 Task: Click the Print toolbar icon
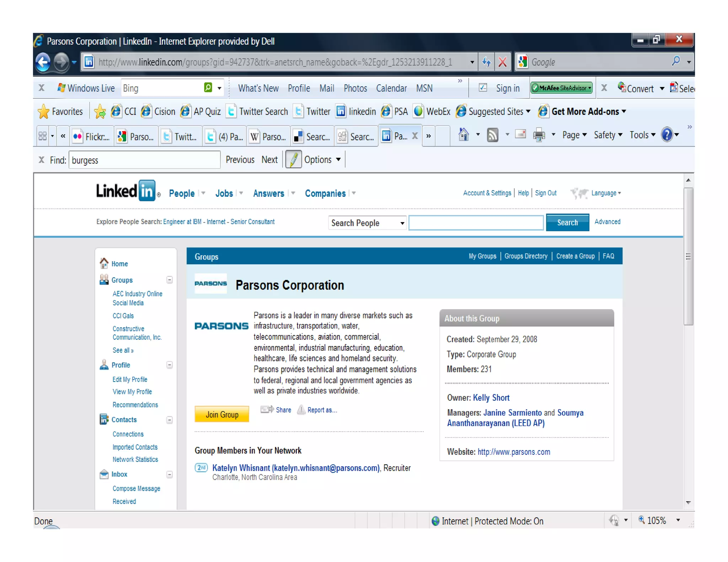[x=539, y=135]
